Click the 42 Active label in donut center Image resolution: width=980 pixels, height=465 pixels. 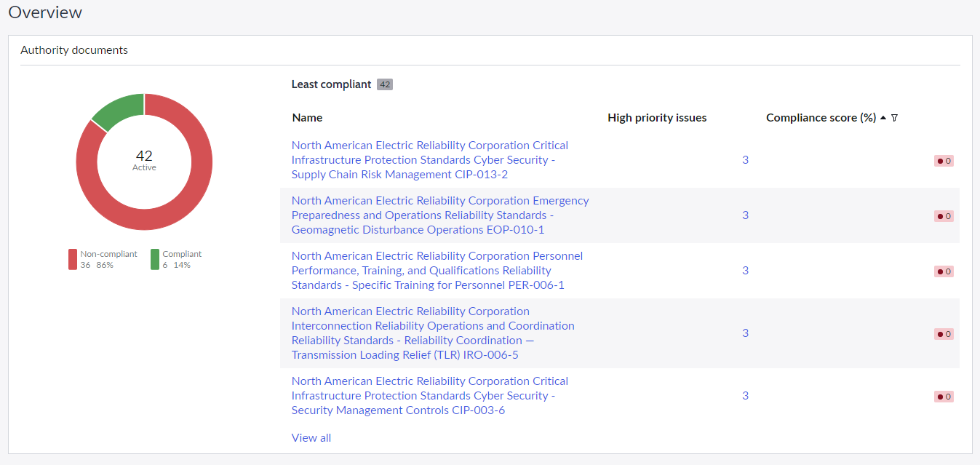[x=144, y=160]
